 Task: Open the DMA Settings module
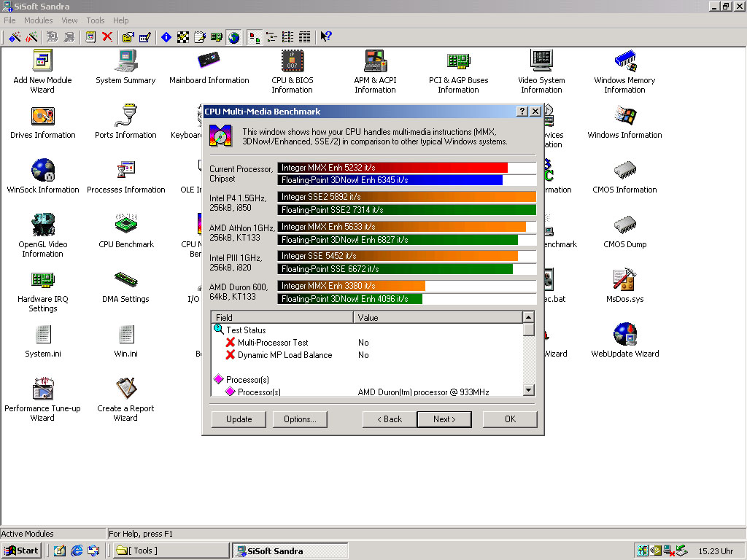pos(125,281)
